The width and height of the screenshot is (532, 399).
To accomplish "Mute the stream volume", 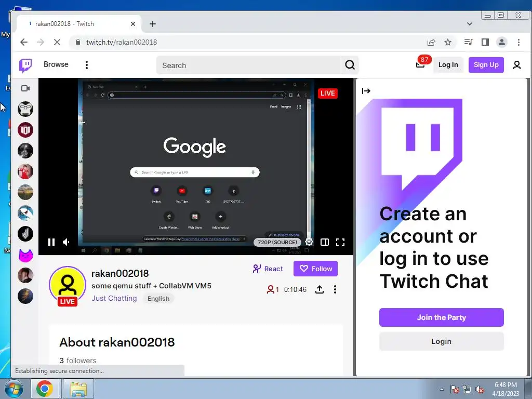I will 66,242.
